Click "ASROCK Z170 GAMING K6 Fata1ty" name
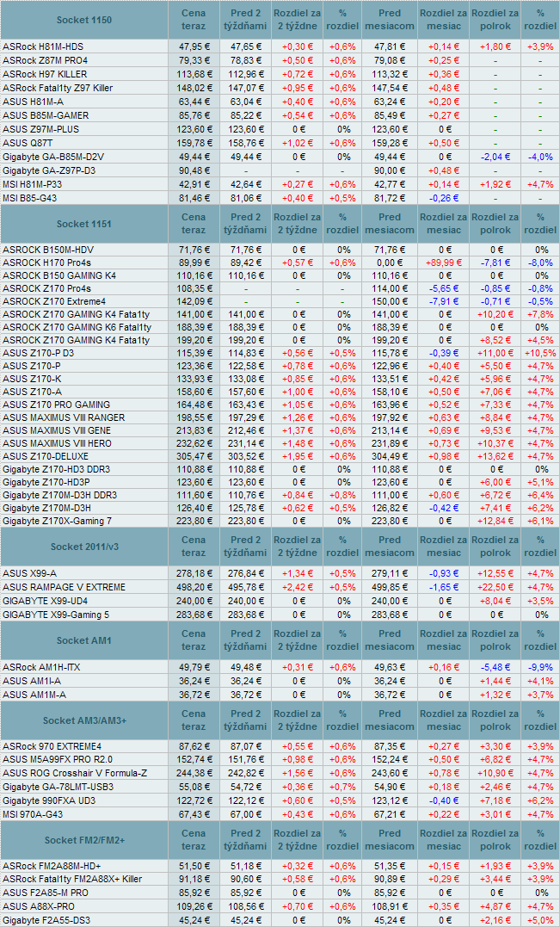This screenshot has height=927, width=560. (x=77, y=326)
